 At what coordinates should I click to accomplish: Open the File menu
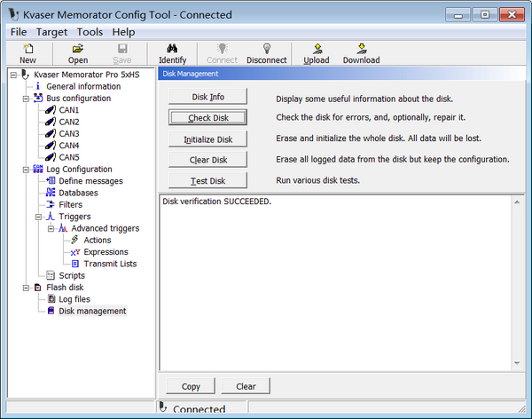point(19,32)
